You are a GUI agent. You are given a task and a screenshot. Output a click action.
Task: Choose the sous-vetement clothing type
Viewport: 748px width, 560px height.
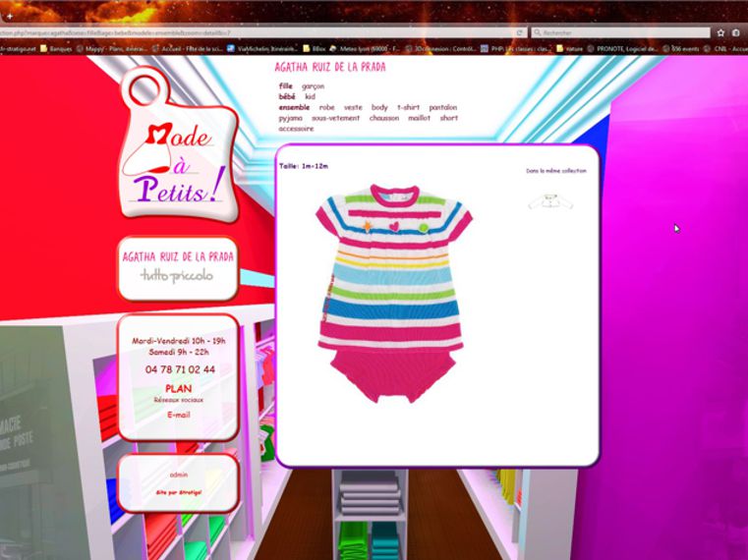point(336,118)
